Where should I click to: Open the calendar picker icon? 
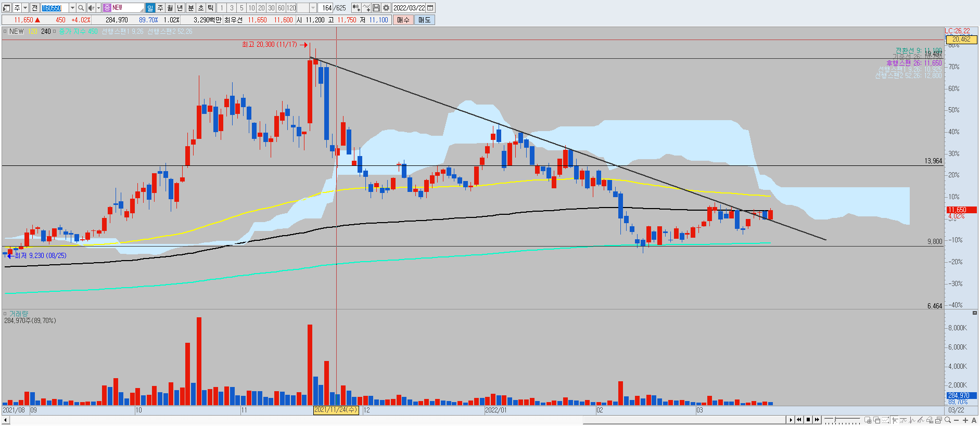pyautogui.click(x=430, y=8)
